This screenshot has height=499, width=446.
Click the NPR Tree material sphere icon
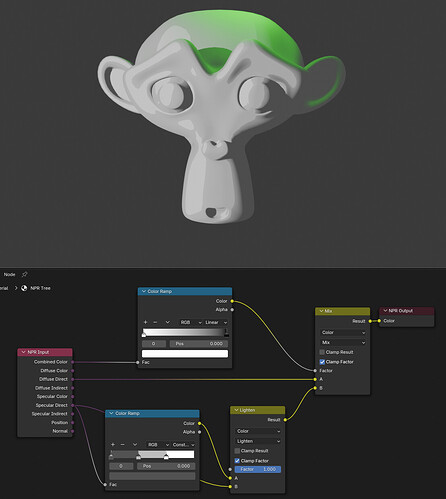24,288
